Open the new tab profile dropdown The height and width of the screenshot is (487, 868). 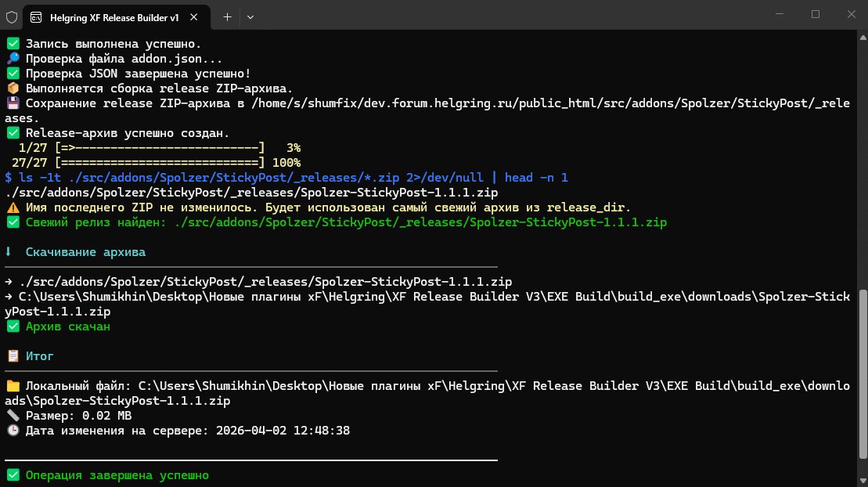pyautogui.click(x=250, y=17)
